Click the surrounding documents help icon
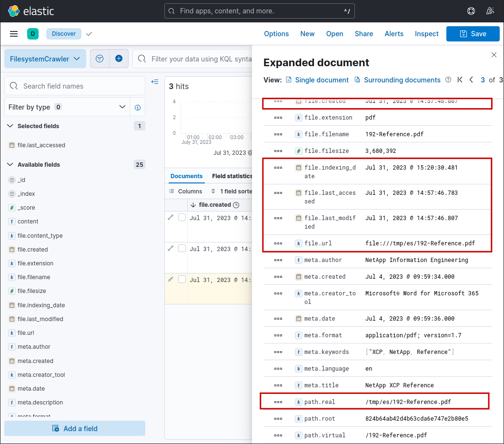The image size is (504, 444). (448, 80)
